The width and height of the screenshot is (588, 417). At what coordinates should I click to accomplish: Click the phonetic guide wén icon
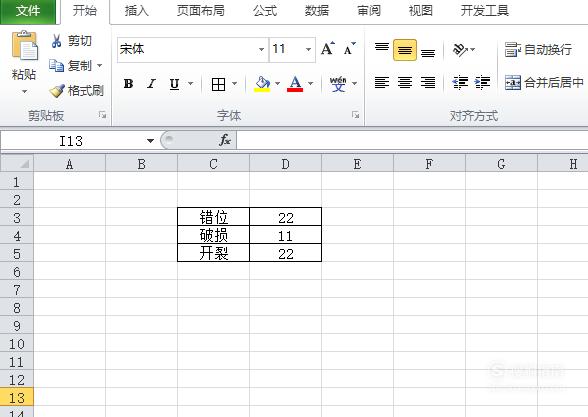(x=338, y=84)
